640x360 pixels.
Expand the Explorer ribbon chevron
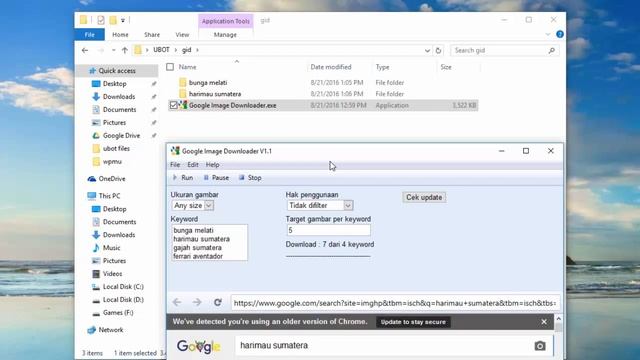pyautogui.click(x=548, y=34)
